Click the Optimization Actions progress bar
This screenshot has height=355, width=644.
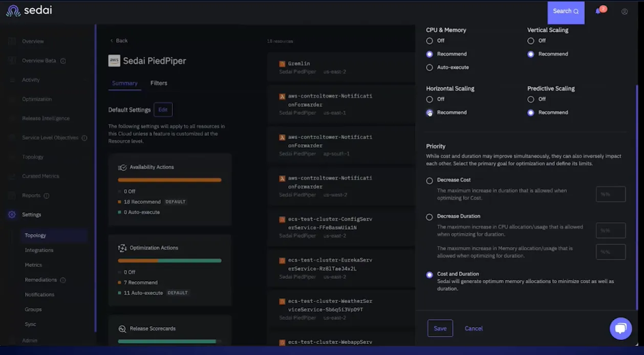(169, 261)
